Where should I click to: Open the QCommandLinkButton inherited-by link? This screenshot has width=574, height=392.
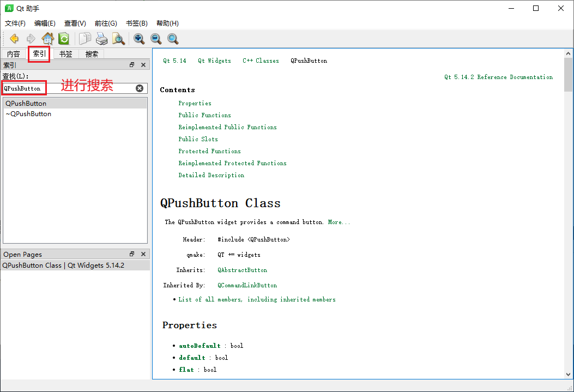click(x=247, y=285)
